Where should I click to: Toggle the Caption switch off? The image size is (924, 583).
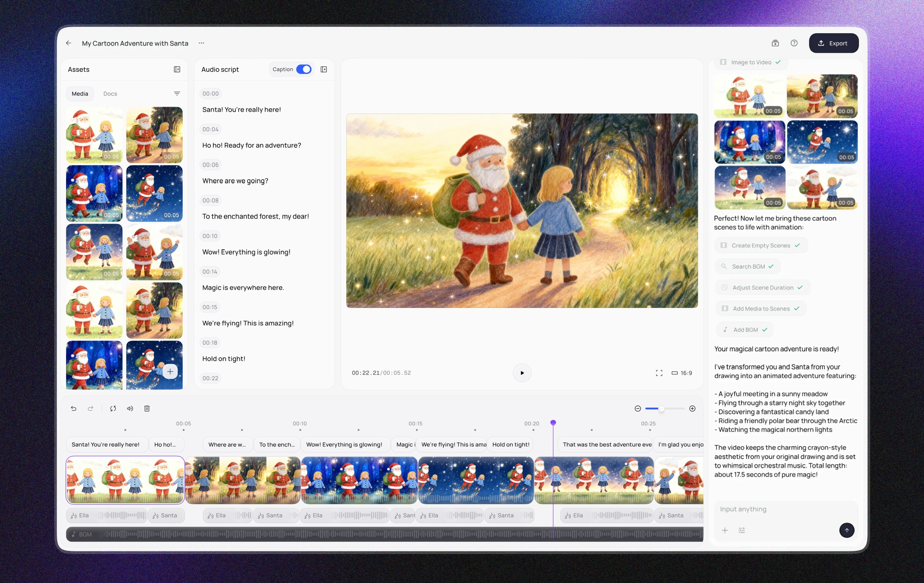[303, 69]
